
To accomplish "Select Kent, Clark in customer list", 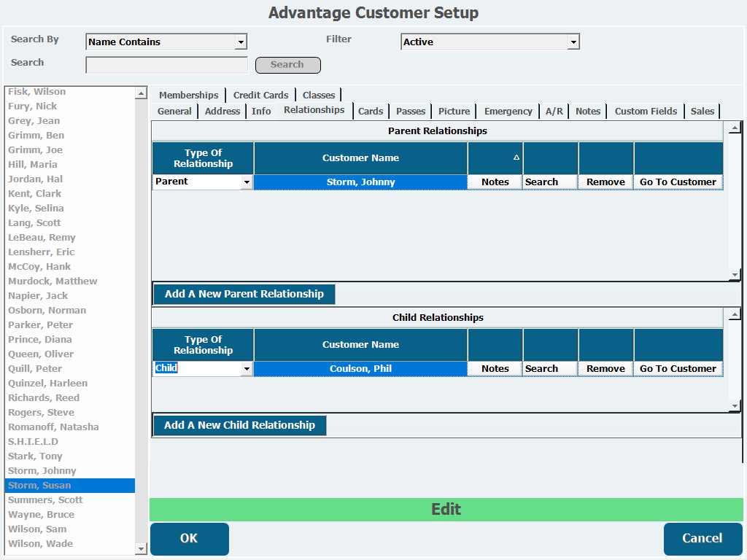I will point(70,194).
